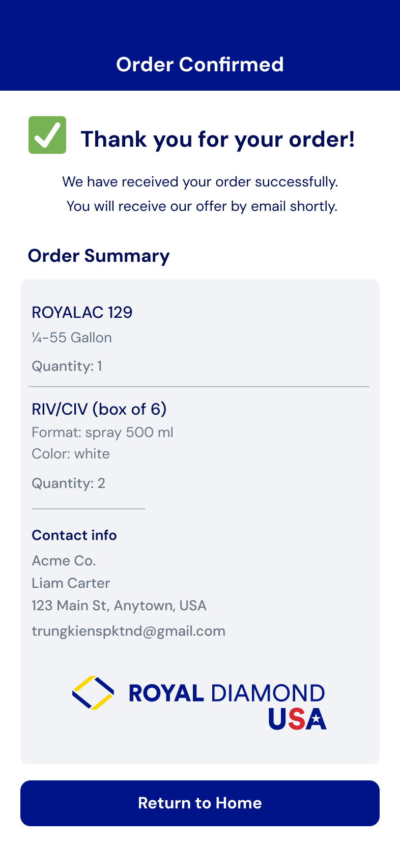The height and width of the screenshot is (868, 400).
Task: Select the ROYALAC 129 product name
Action: tap(82, 312)
